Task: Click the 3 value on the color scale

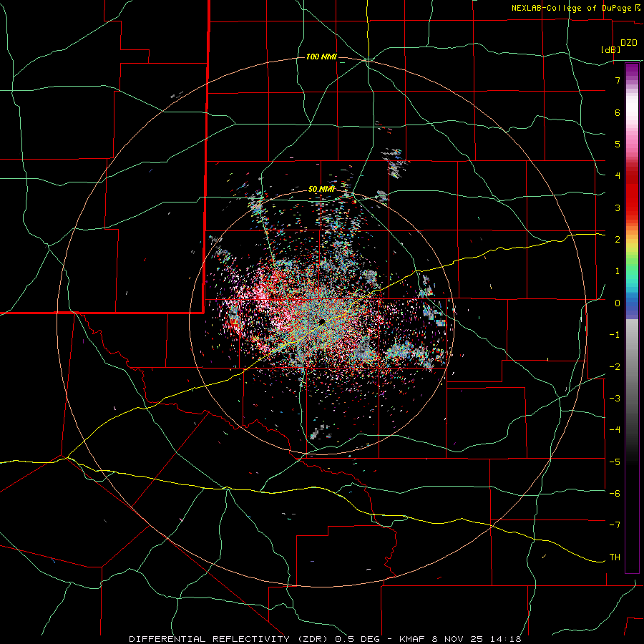Action: pos(618,208)
